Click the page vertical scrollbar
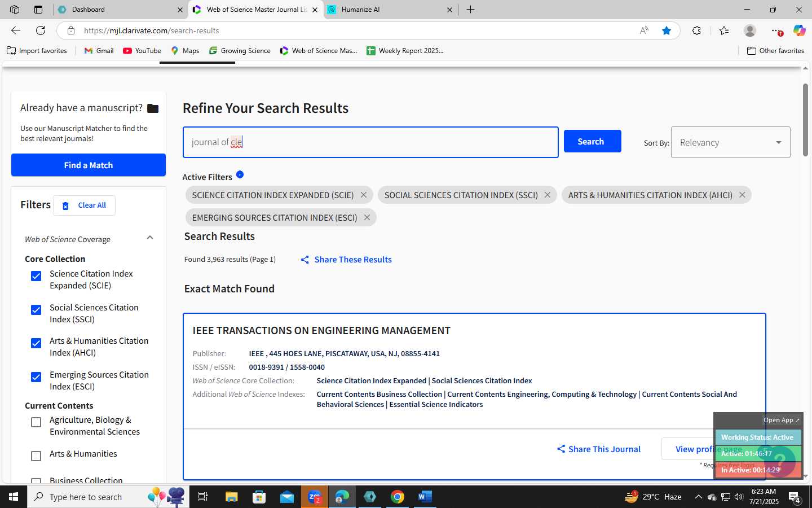 click(805, 120)
